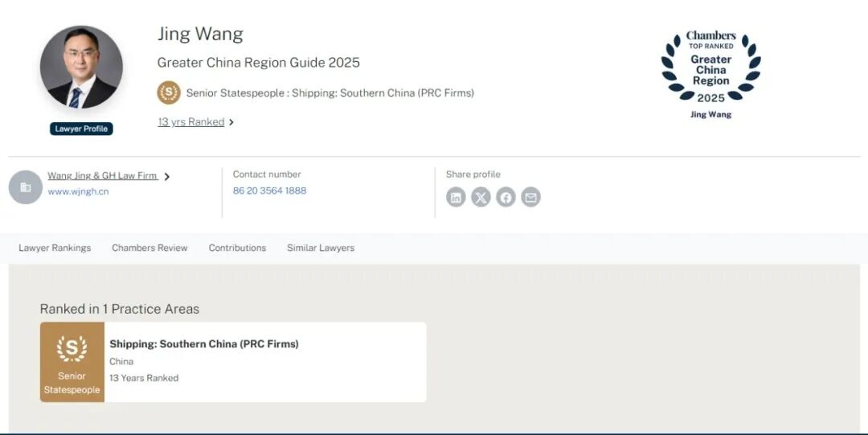Go to Similar Lawyers tab
This screenshot has height=435, width=868.
coord(321,248)
